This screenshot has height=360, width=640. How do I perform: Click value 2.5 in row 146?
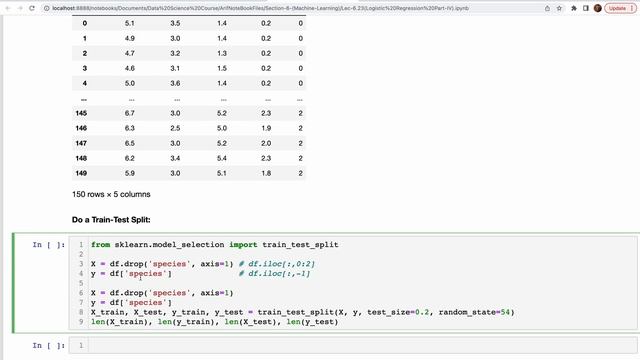click(175, 128)
